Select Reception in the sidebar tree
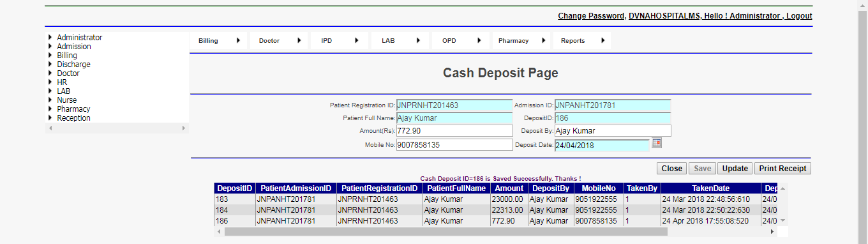Screen dimensions: 868x244 click(73, 118)
